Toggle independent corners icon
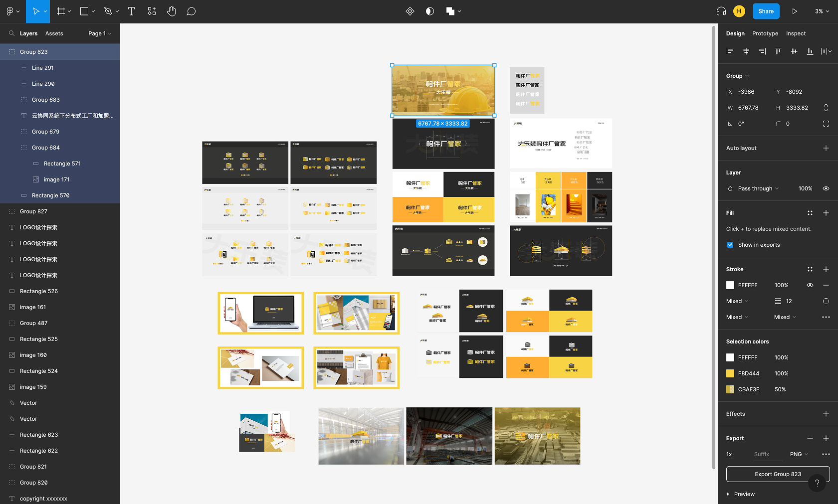This screenshot has height=504, width=838. tap(826, 124)
